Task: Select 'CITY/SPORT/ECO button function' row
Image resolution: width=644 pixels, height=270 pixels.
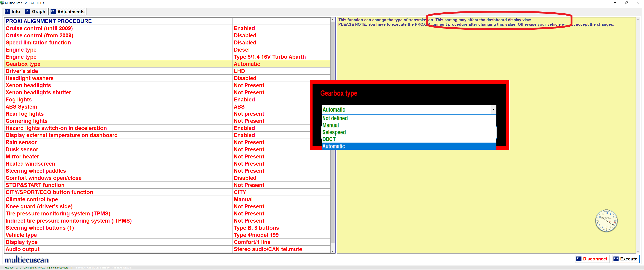Action: pos(167,192)
